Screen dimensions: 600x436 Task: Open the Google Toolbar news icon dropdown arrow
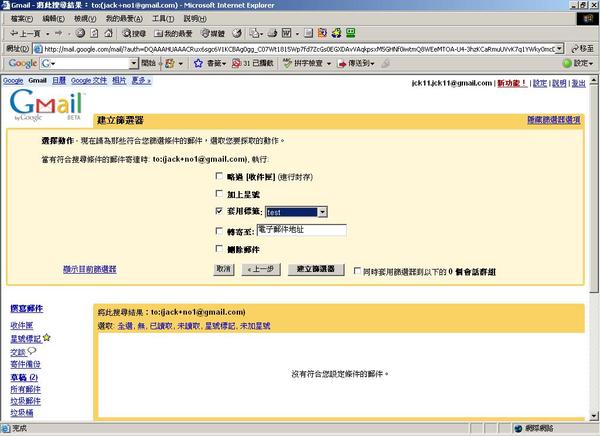point(181,64)
